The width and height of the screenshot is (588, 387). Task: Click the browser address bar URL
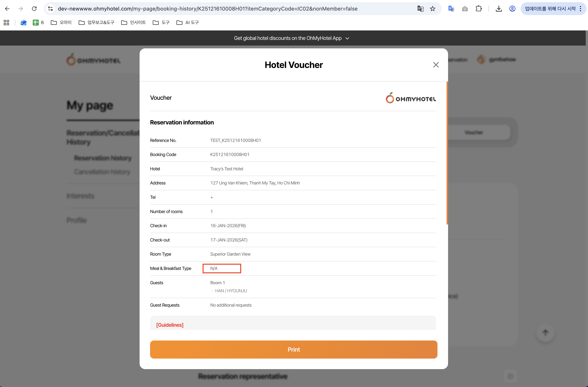[207, 9]
